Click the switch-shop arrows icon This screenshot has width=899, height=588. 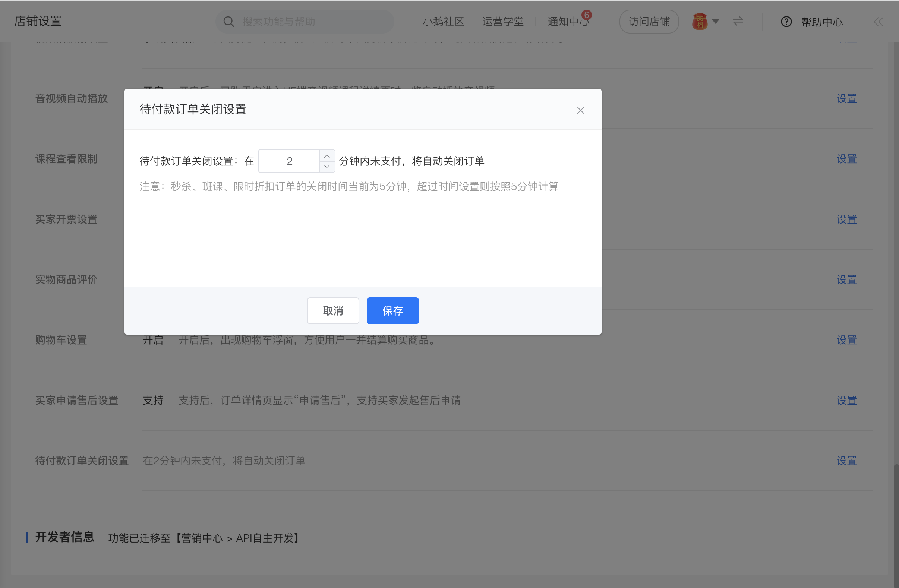click(x=738, y=21)
